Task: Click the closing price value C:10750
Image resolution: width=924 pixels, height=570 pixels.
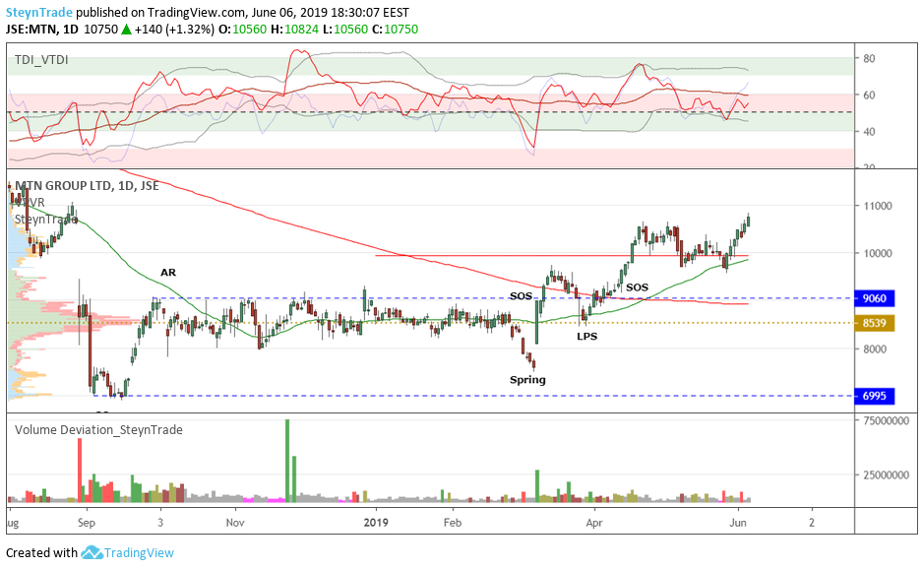Action: [x=396, y=30]
